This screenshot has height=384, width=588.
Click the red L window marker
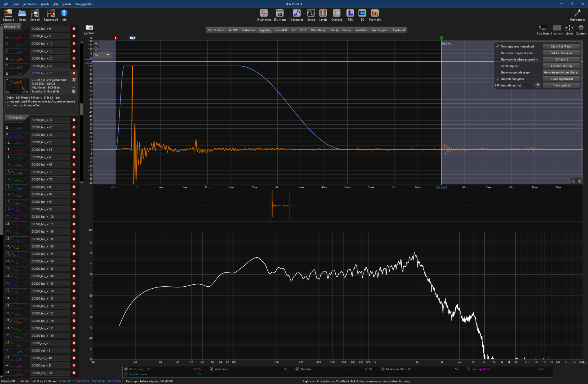tap(116, 38)
